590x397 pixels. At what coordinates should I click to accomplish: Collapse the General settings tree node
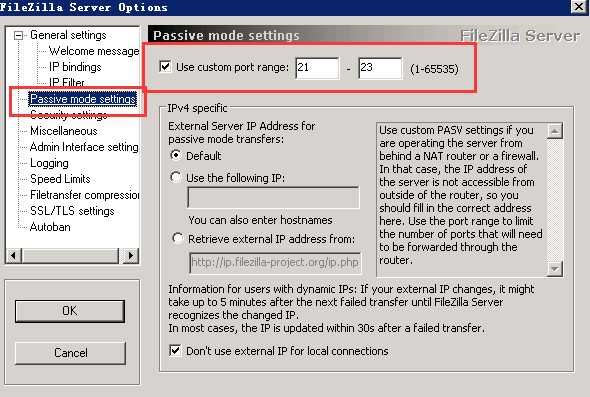[18, 35]
